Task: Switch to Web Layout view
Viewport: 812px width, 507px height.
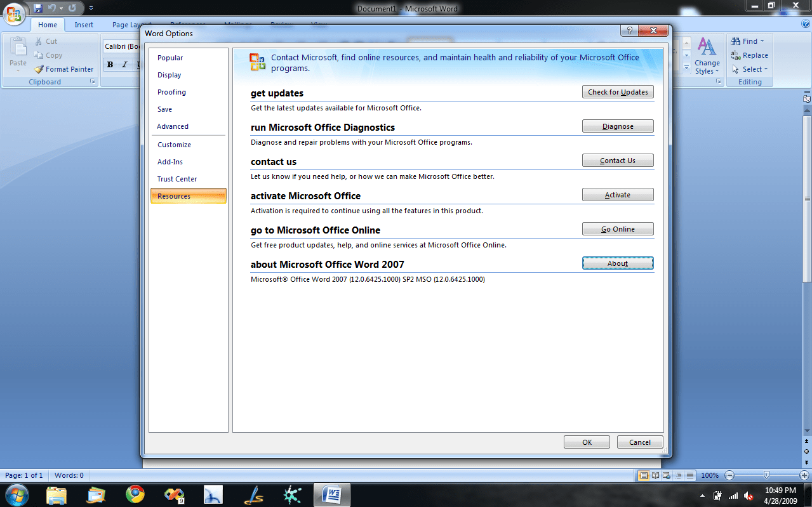Action: [667, 475]
